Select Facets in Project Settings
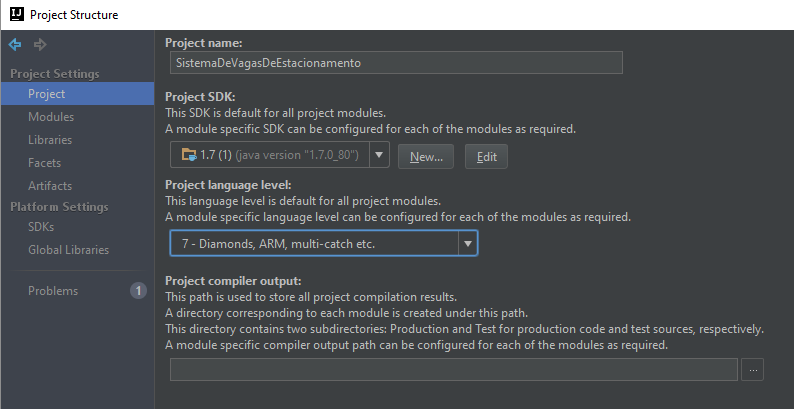The image size is (794, 409). point(44,163)
